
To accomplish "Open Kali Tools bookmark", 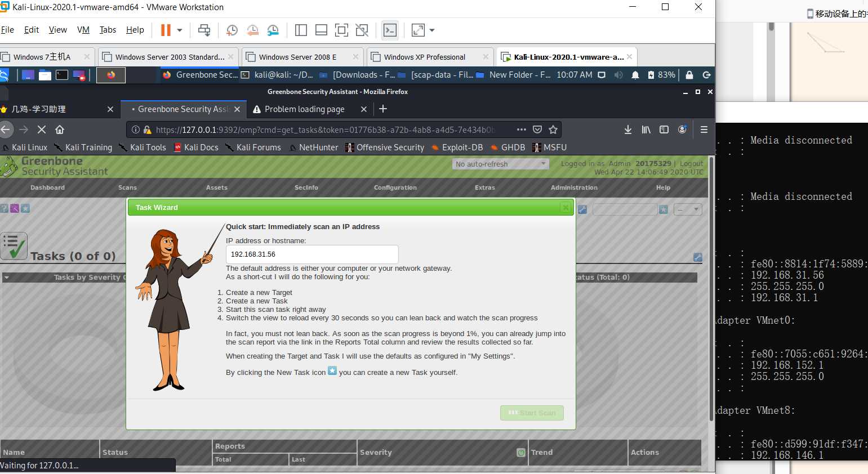I will pos(142,147).
